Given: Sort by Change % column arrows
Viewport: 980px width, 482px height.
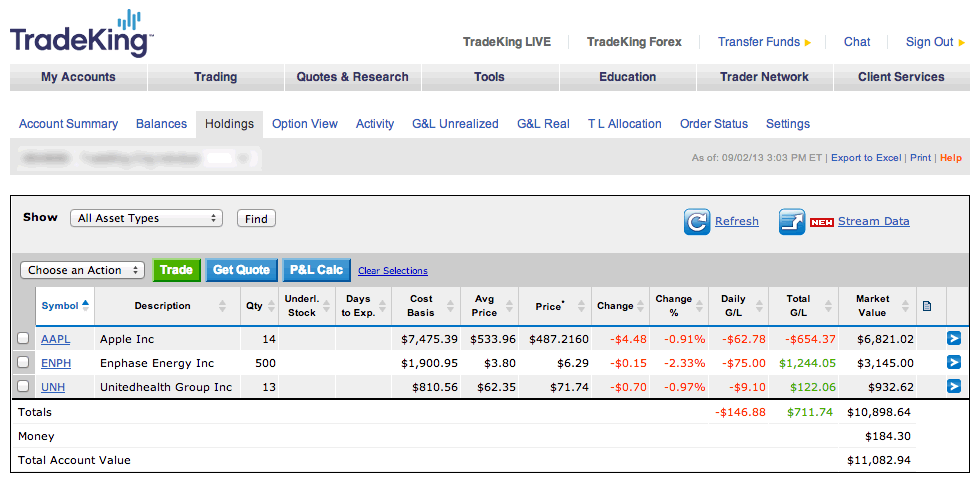Looking at the screenshot, I should 700,306.
